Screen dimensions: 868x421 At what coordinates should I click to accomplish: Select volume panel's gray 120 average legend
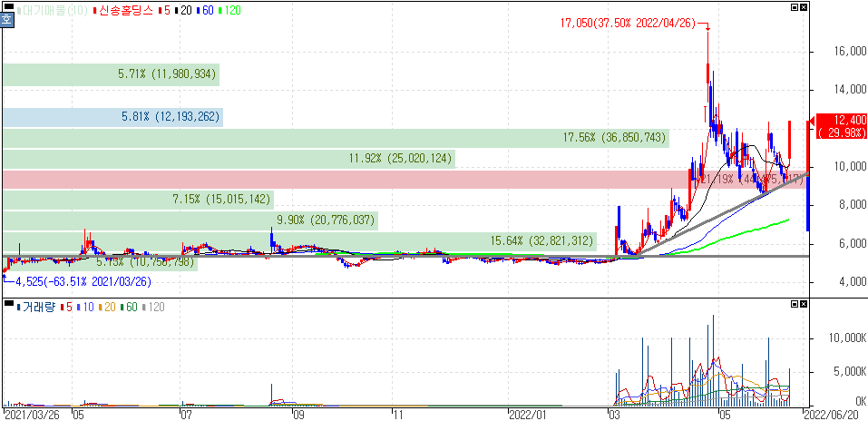(154, 307)
